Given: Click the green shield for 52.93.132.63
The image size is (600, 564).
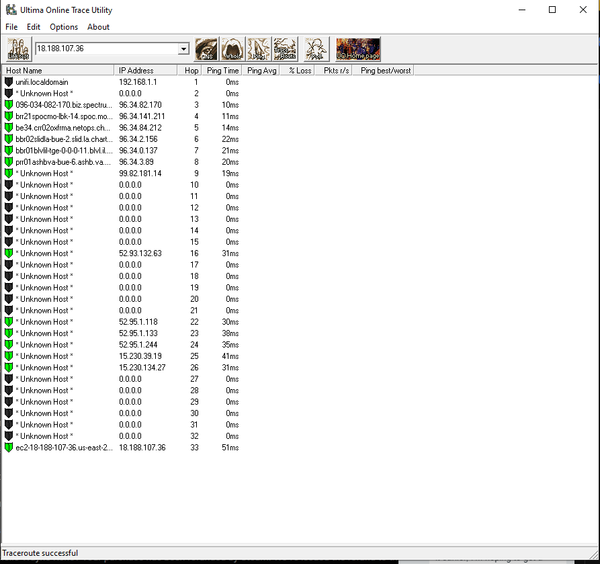Looking at the screenshot, I should [x=9, y=253].
